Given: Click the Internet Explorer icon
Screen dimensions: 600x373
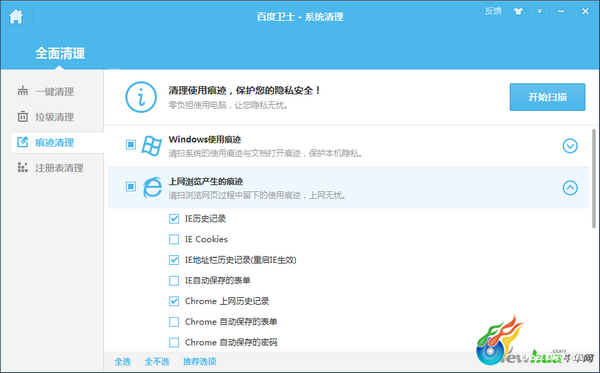Looking at the screenshot, I should tap(152, 187).
